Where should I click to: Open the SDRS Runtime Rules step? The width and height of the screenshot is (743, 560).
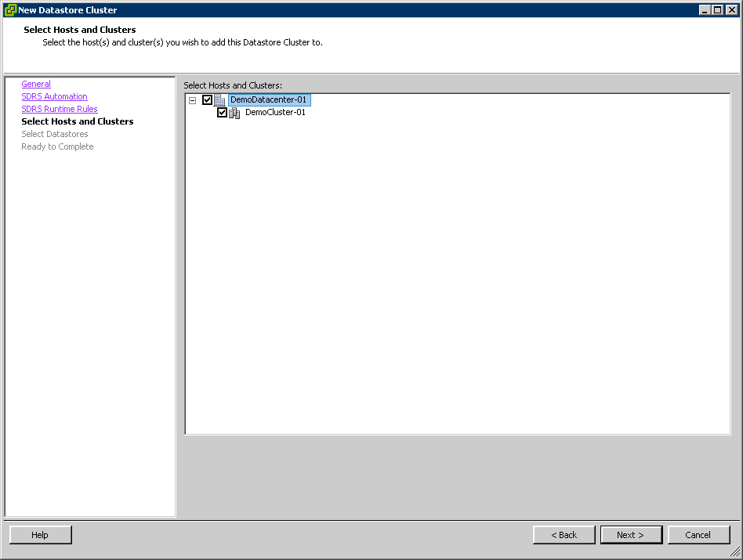(60, 109)
